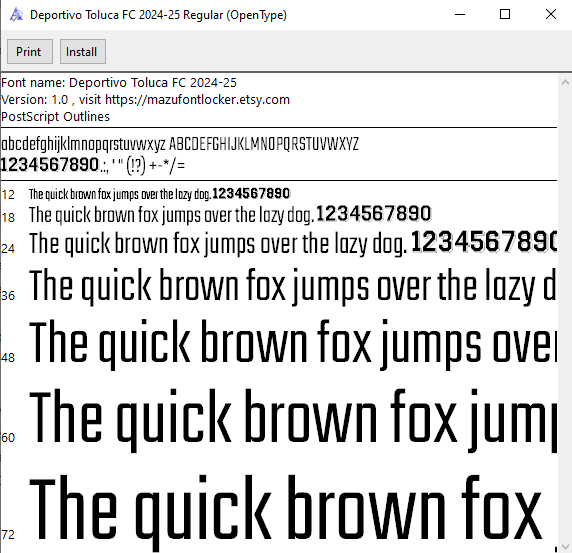The image size is (572, 553).
Task: Click the 24 point pangram sample
Action: click(293, 243)
